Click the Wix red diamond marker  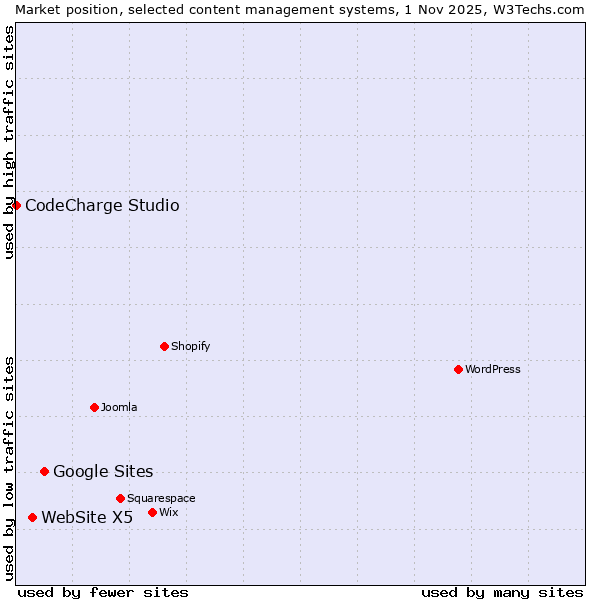point(152,512)
